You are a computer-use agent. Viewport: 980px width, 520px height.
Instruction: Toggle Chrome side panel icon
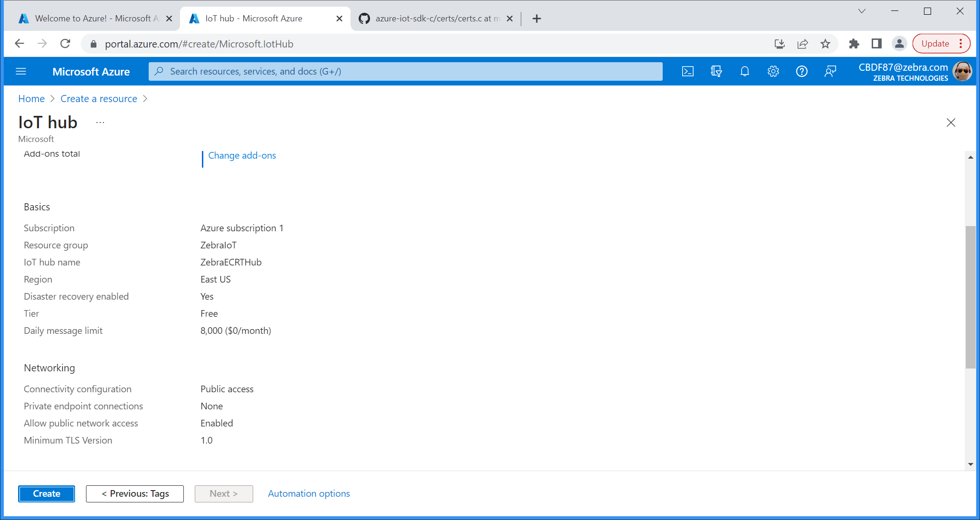click(876, 44)
